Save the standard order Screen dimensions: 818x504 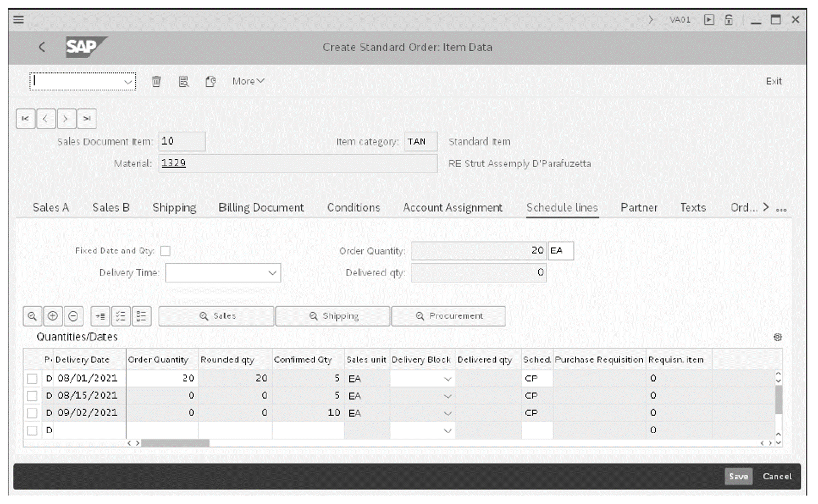coord(738,477)
